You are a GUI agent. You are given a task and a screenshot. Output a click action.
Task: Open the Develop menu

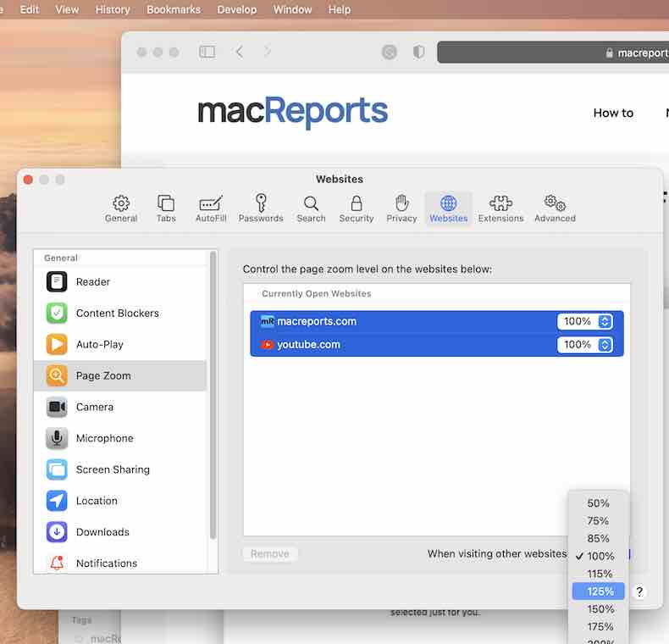pyautogui.click(x=237, y=9)
